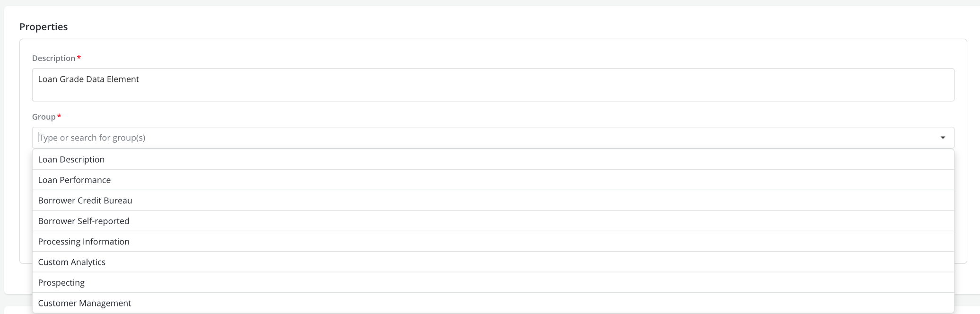Pick Prospecting from the group dropdown
Image resolution: width=980 pixels, height=314 pixels.
(x=61, y=283)
